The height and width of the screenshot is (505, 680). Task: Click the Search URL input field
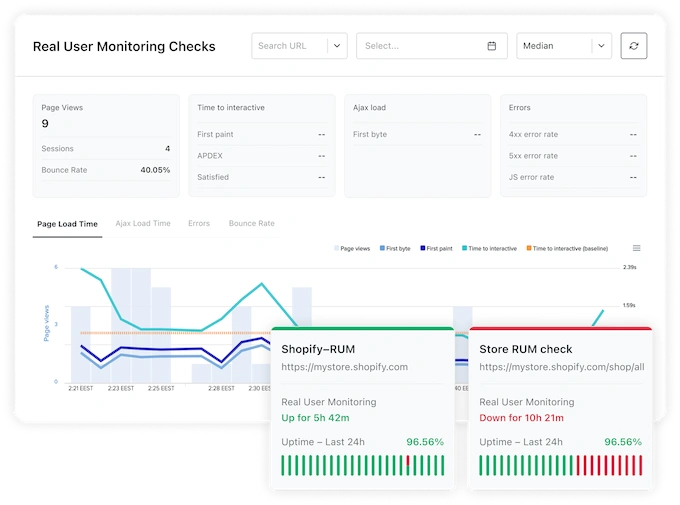pos(299,46)
